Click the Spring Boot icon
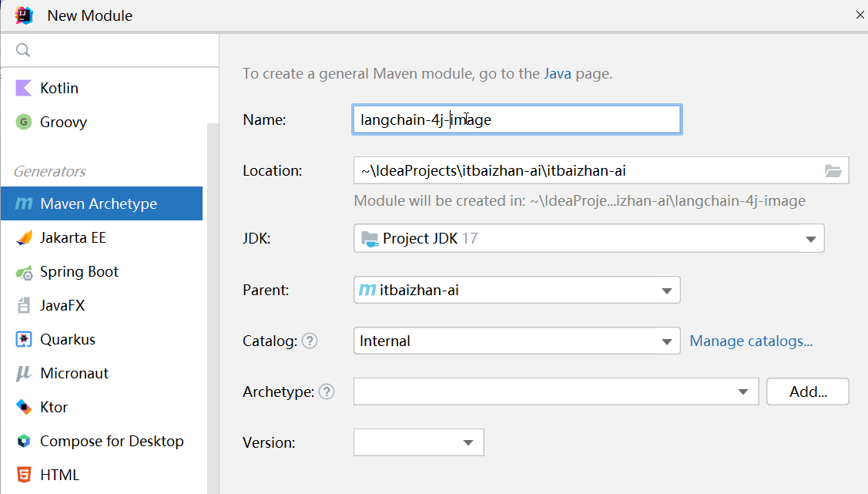Viewport: 868px width, 494px height. point(24,272)
